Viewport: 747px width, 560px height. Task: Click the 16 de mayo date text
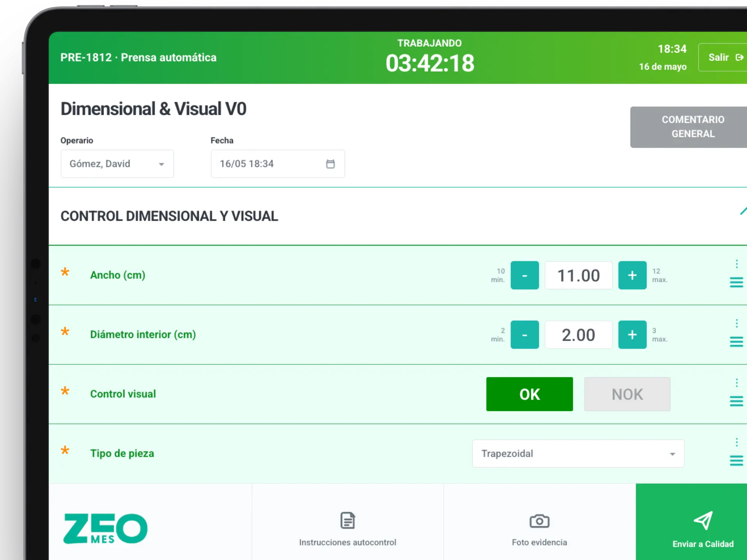click(x=663, y=67)
